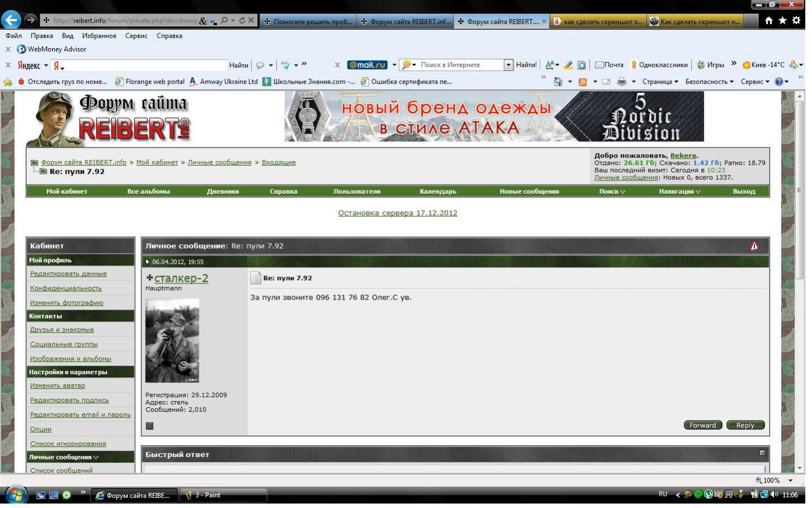Viewport: 812px width, 508px height.
Task: Click the blue Help question mark icon
Action: tap(778, 82)
